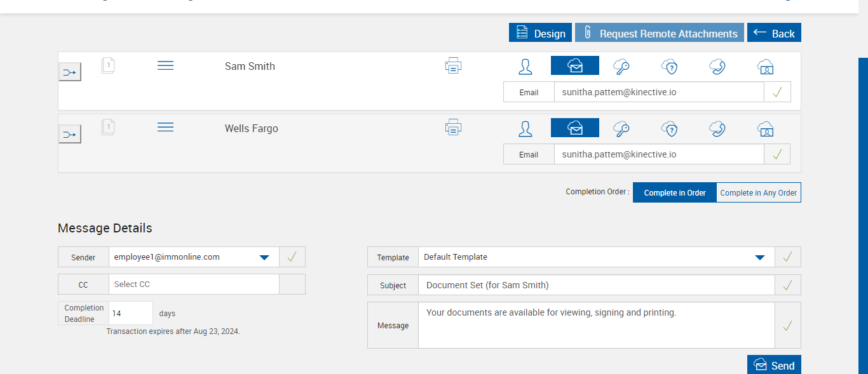Click the hamburger lines icon beside Sam Smith
This screenshot has height=374, width=868.
[x=165, y=66]
